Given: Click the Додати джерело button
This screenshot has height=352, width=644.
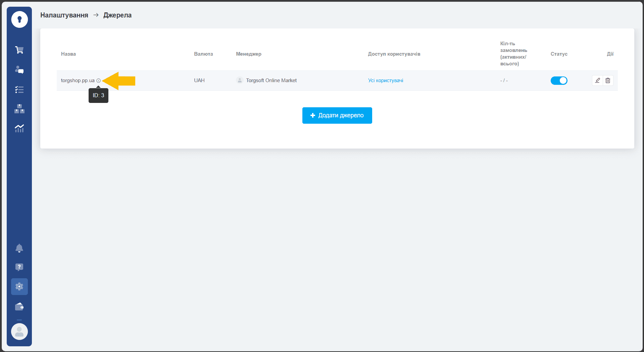Looking at the screenshot, I should [x=337, y=115].
